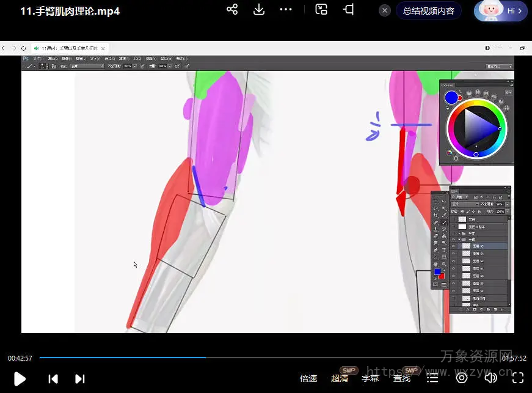This screenshot has width=532, height=393.
Task: Go back to the previous video
Action: [x=53, y=379]
